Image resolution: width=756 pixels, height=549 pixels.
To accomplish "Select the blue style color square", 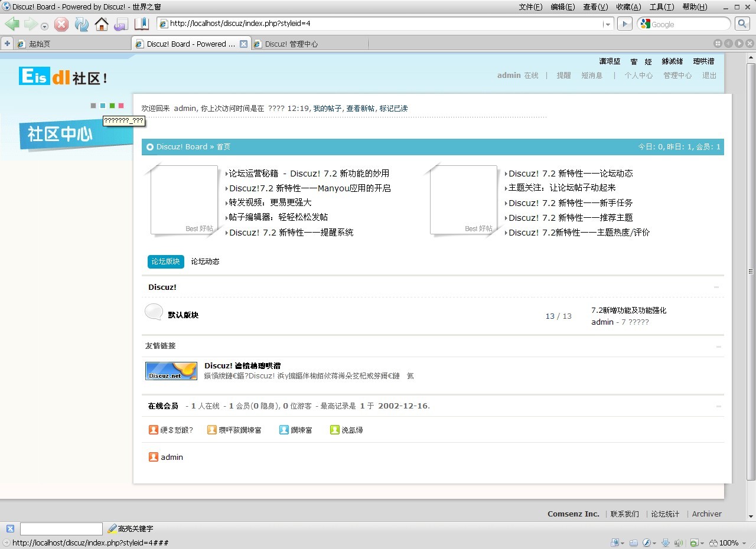I will (103, 106).
